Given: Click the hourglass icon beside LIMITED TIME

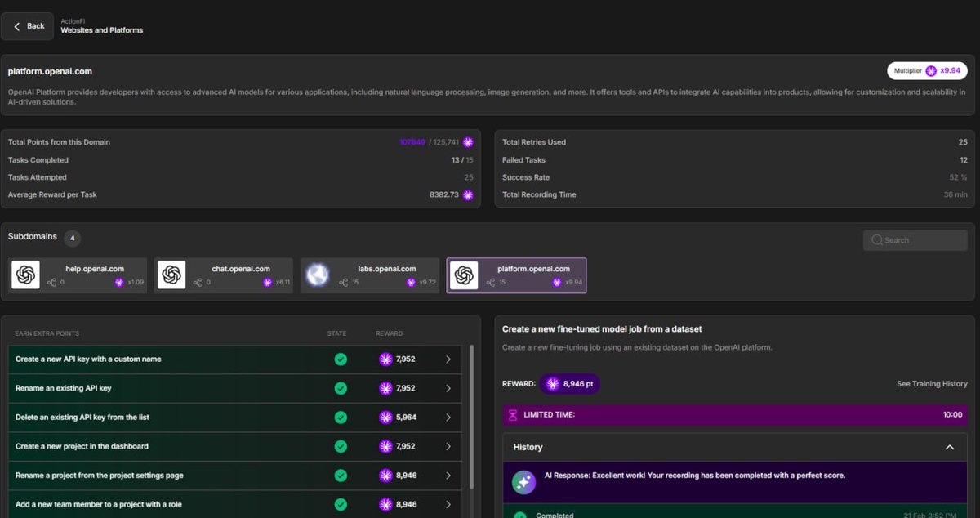Looking at the screenshot, I should point(513,415).
